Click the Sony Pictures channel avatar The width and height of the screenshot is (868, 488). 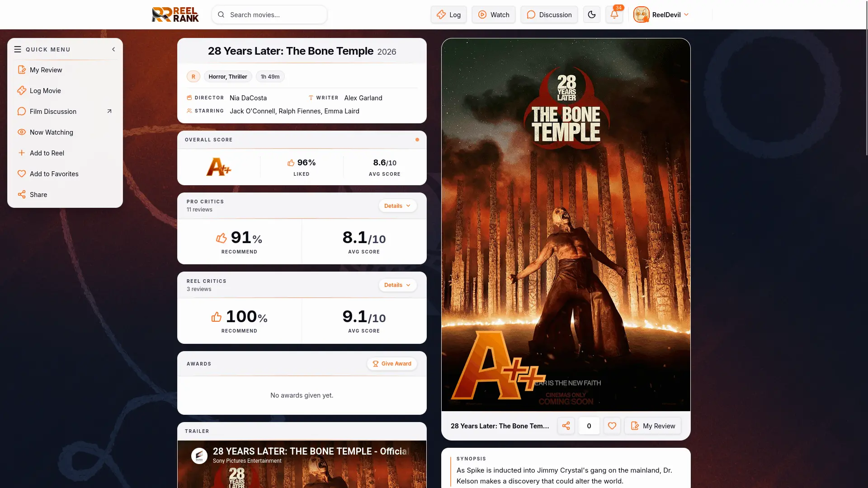199,456
